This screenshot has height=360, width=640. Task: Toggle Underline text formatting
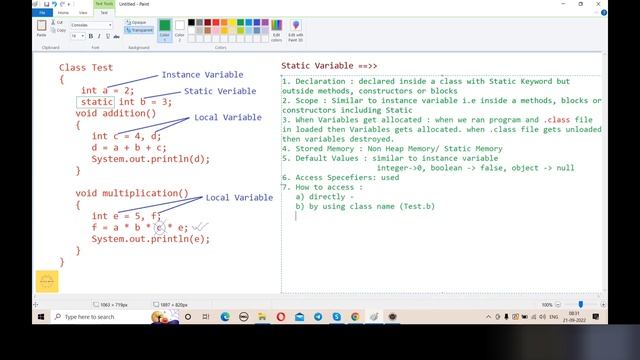(108, 36)
